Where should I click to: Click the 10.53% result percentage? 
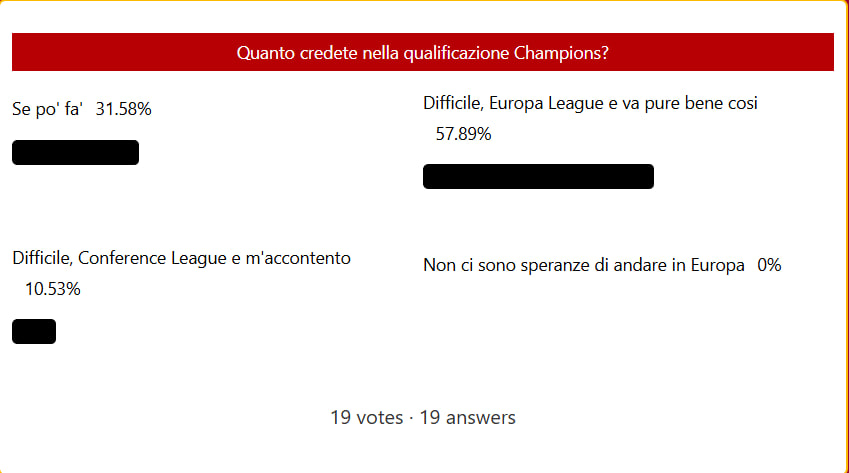coord(53,289)
